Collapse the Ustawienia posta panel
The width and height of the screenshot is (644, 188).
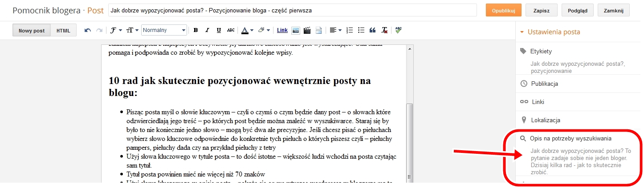pos(550,32)
